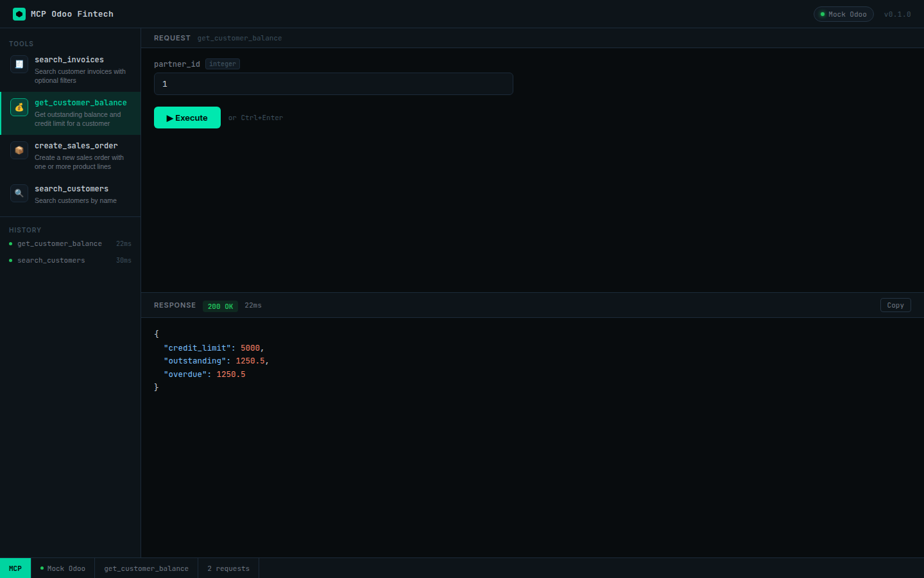Viewport: 924px width, 578px height.
Task: Click the "outstanding": 1250.5 response line
Action: pos(216,361)
